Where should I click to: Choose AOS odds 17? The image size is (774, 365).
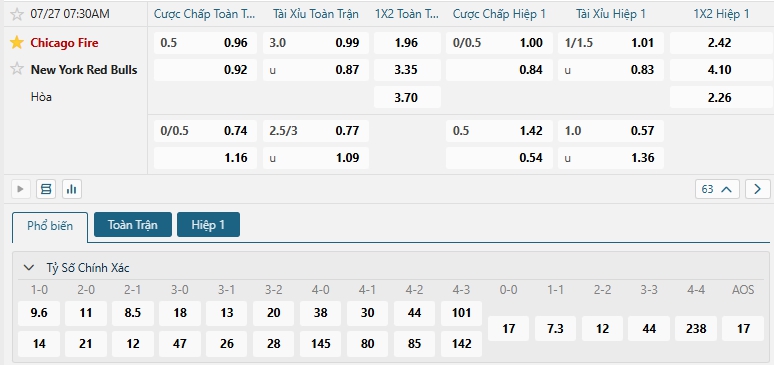pyautogui.click(x=743, y=328)
